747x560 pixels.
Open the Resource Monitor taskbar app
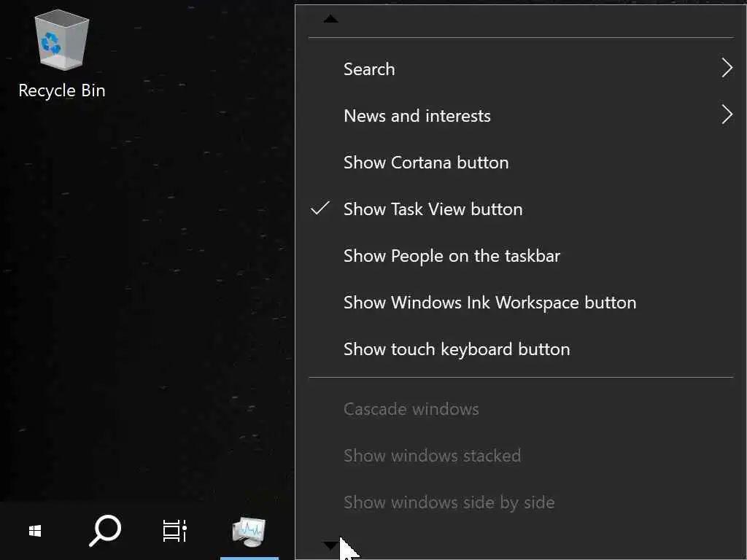(249, 531)
